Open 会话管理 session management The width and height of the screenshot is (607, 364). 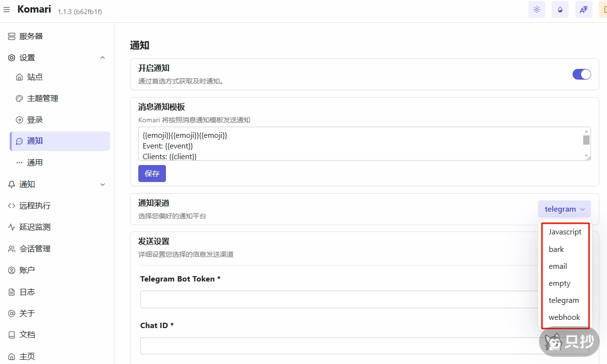click(35, 249)
